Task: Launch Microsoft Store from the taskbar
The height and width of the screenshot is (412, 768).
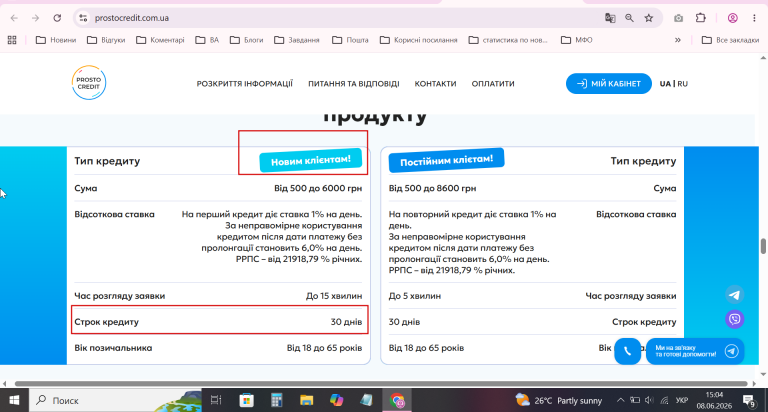Action: click(x=246, y=400)
